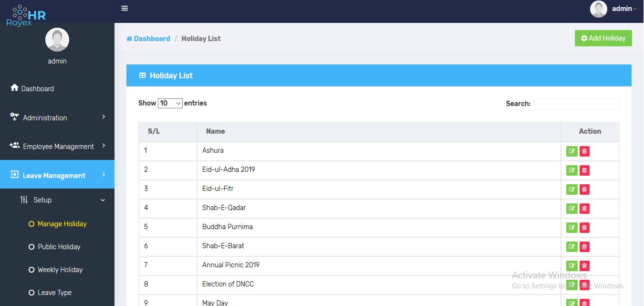
Task: Click the edit icon for Ashura
Action: (x=571, y=151)
